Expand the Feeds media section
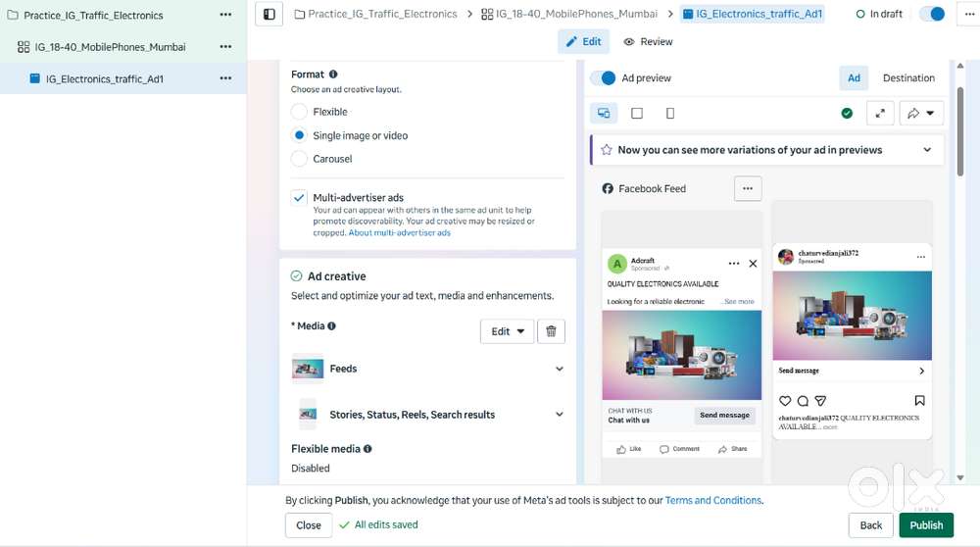Image resolution: width=980 pixels, height=547 pixels. [x=559, y=370]
